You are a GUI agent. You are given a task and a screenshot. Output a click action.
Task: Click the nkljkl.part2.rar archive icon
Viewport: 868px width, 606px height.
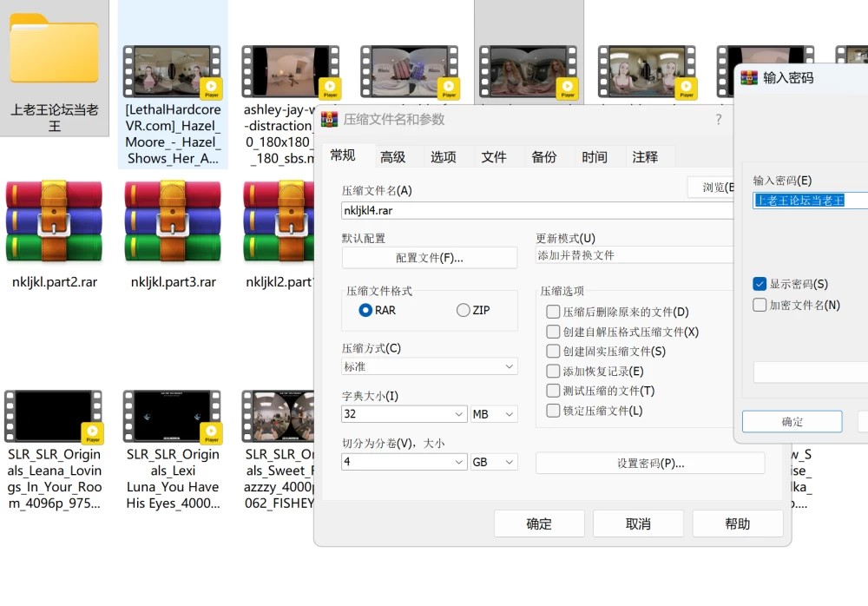[54, 221]
